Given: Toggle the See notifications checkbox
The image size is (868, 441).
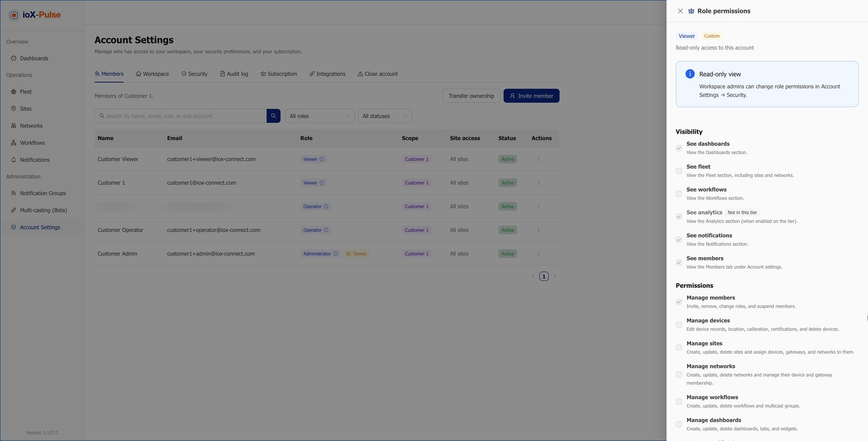Looking at the screenshot, I should tap(679, 240).
